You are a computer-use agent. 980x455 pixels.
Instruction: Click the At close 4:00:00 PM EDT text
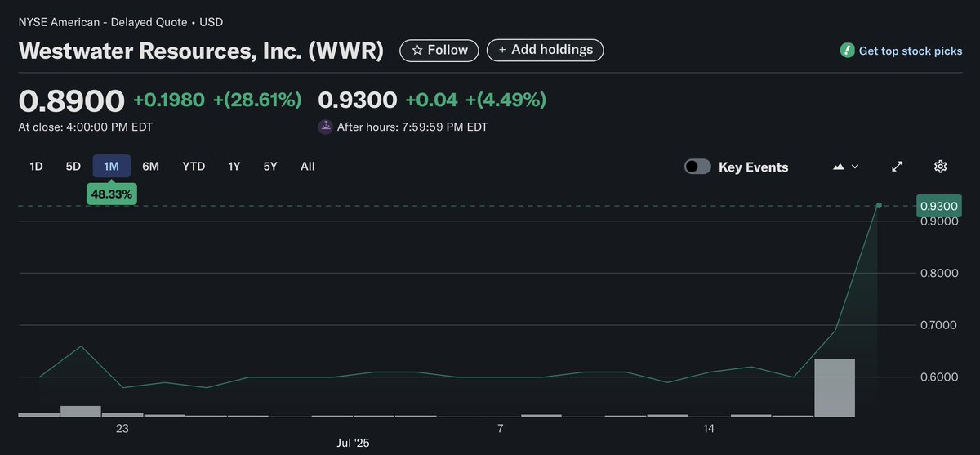pyautogui.click(x=86, y=127)
